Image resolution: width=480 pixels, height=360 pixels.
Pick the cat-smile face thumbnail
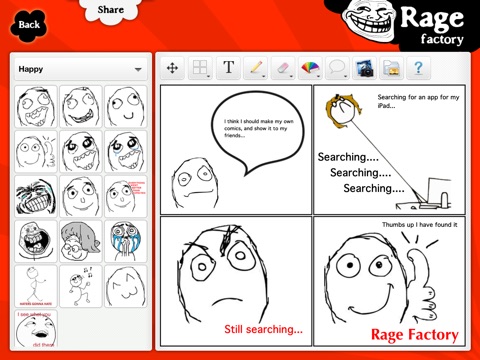click(x=126, y=286)
